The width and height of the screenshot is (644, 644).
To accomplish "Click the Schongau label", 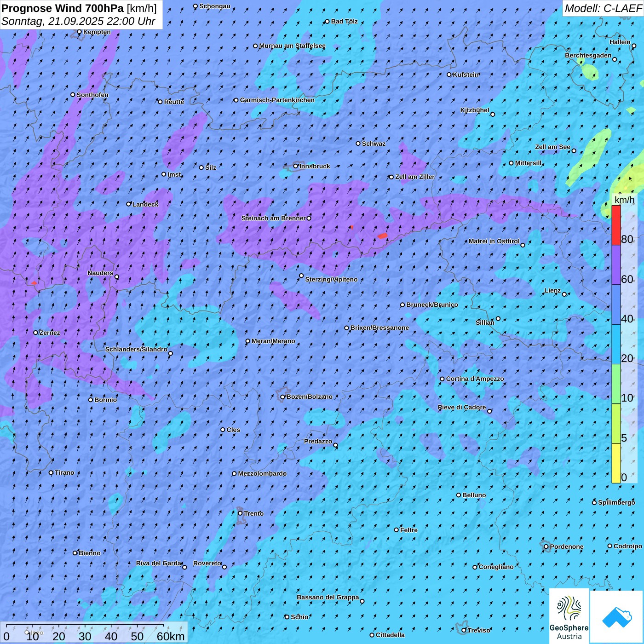I will [215, 6].
